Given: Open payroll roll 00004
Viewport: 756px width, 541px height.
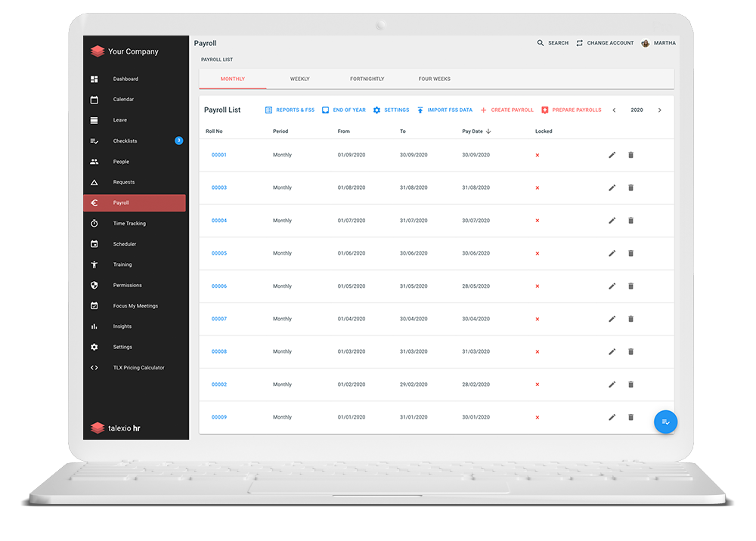Looking at the screenshot, I should point(219,221).
